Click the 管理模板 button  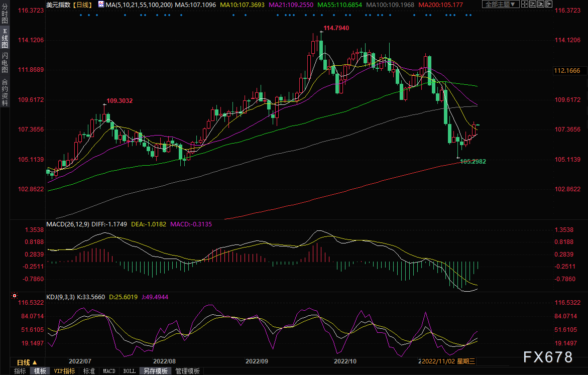point(187,371)
